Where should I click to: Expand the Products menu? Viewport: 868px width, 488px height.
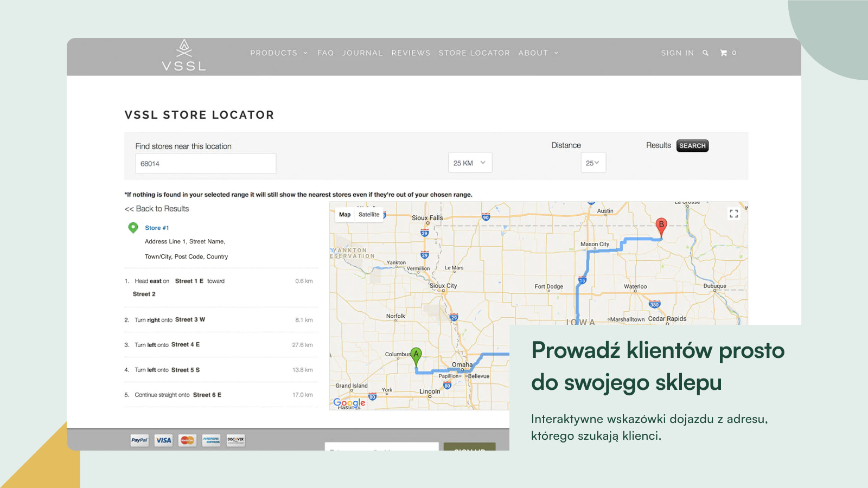[279, 53]
